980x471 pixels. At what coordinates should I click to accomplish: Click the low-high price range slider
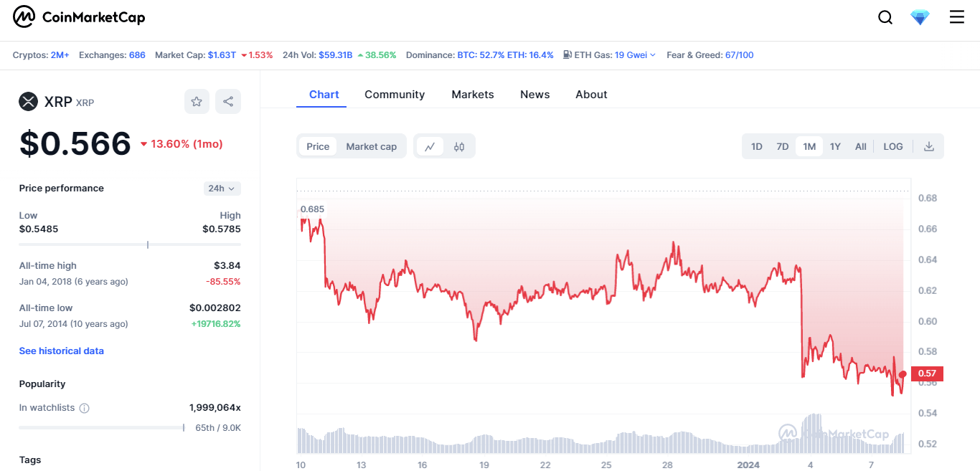click(130, 244)
